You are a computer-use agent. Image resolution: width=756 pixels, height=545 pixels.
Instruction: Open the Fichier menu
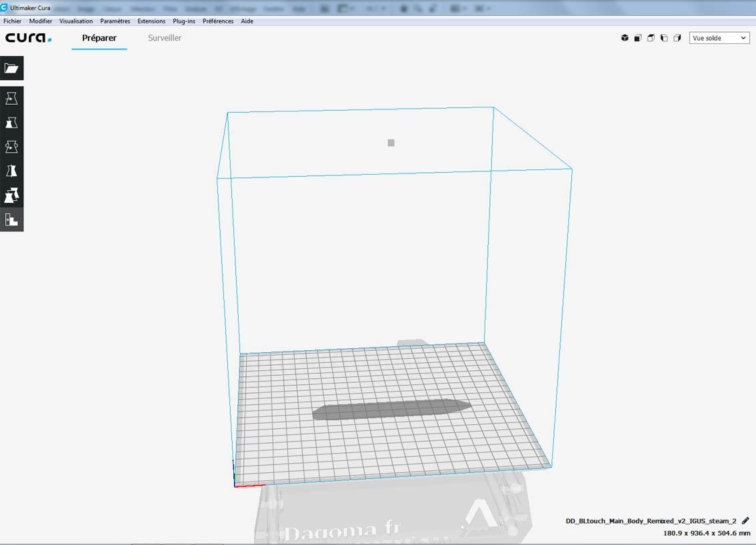pyautogui.click(x=13, y=21)
